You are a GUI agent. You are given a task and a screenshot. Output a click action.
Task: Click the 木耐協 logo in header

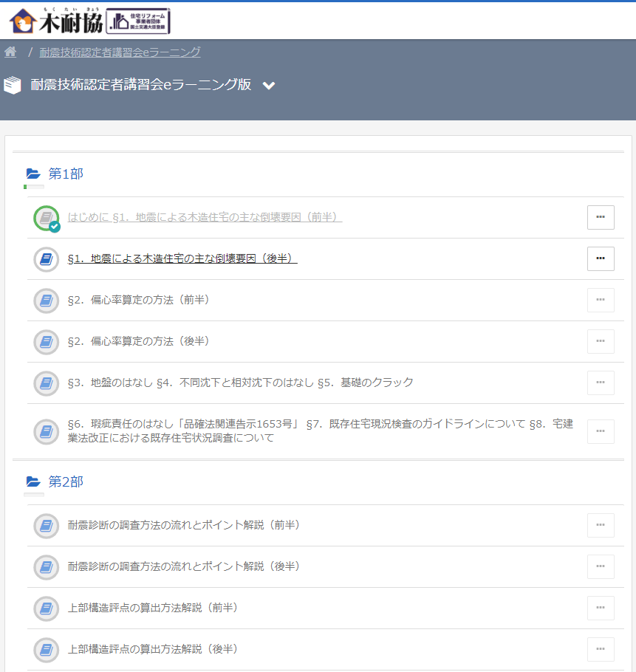(x=89, y=20)
